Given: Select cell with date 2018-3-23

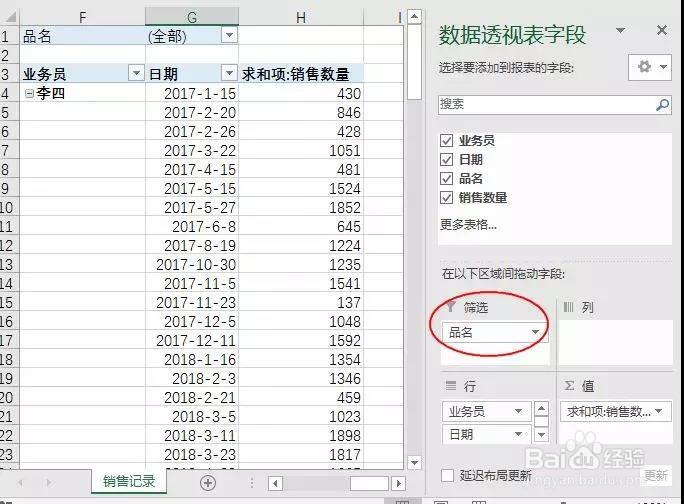Looking at the screenshot, I should pyautogui.click(x=192, y=455).
